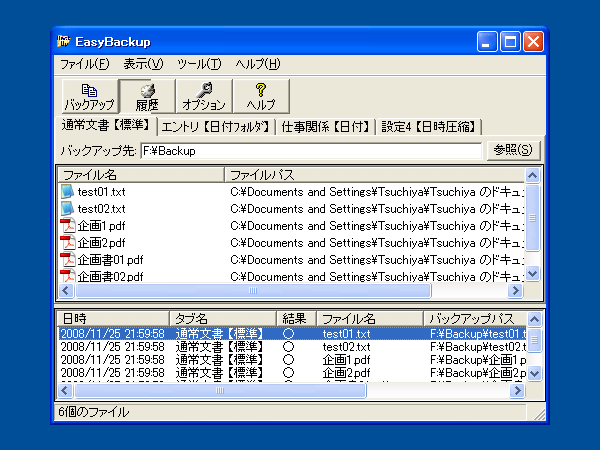Click history list scroll up arrow

pyautogui.click(x=534, y=319)
